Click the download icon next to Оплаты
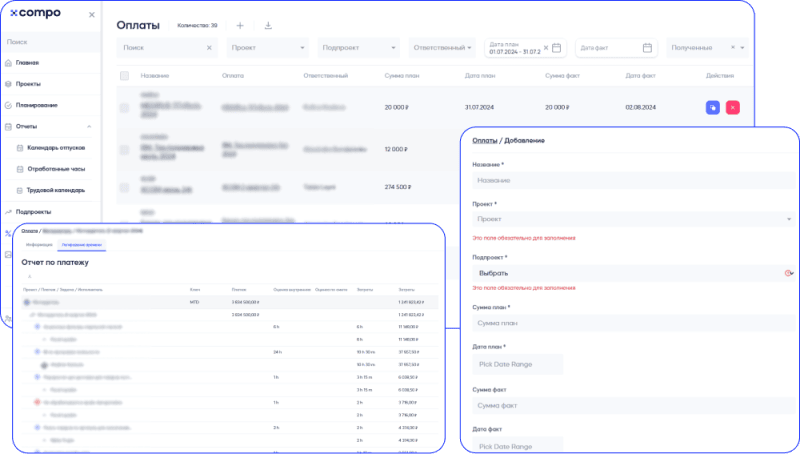The width and height of the screenshot is (800, 454). point(268,26)
